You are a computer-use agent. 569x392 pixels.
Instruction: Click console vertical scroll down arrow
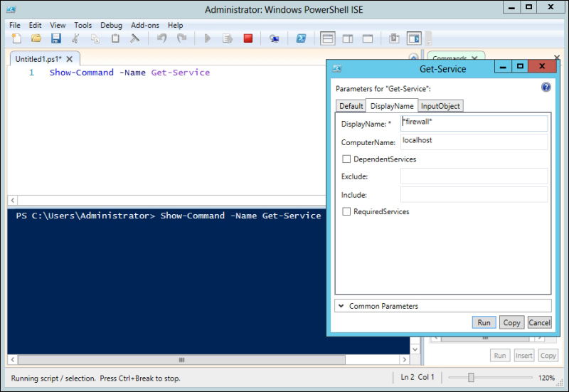(x=415, y=349)
